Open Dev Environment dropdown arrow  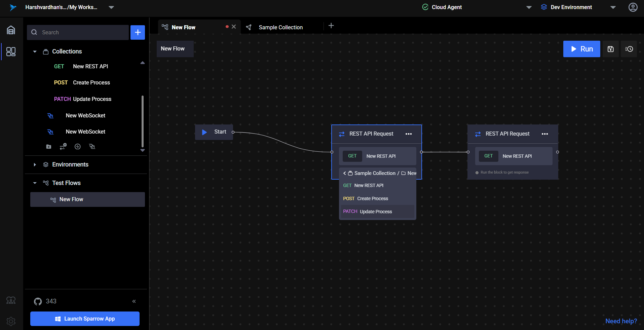pos(613,7)
